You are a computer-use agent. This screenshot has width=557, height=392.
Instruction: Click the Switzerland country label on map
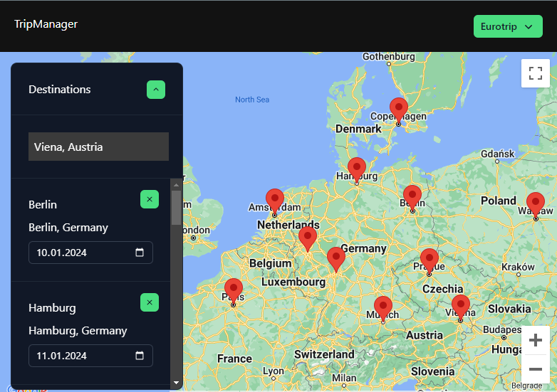click(324, 354)
